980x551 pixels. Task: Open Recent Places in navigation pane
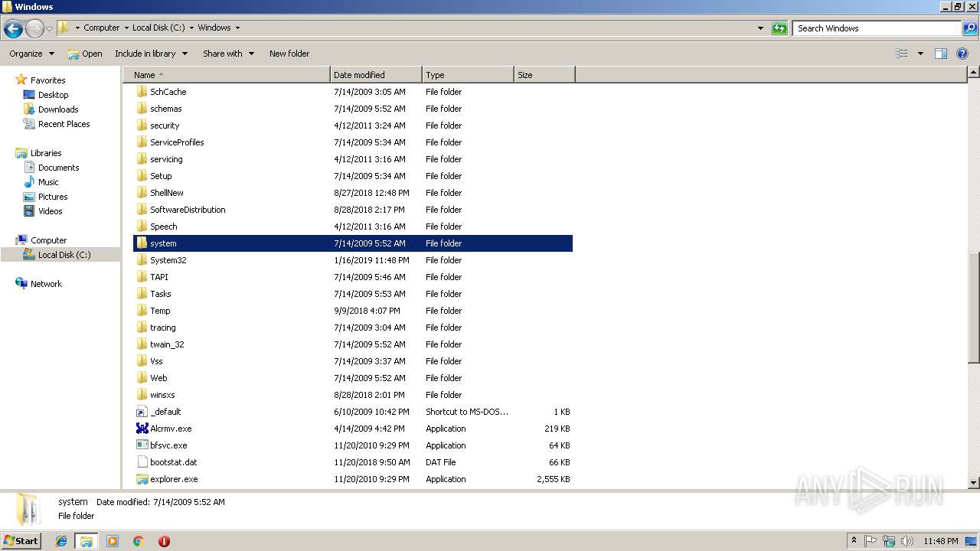pos(64,124)
